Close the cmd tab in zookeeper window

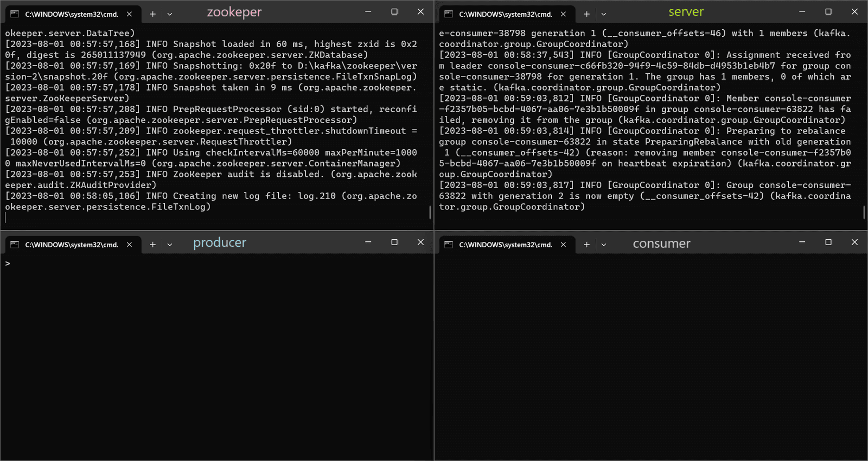pyautogui.click(x=129, y=14)
